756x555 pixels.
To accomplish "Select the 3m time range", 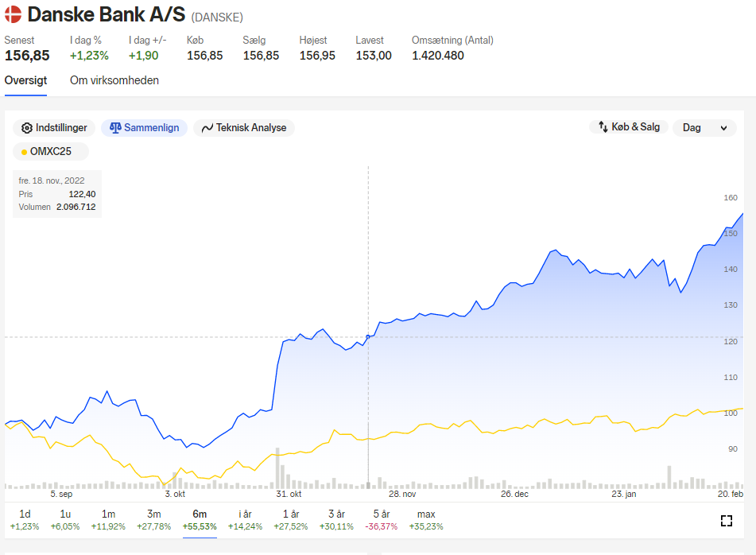I will (x=153, y=520).
